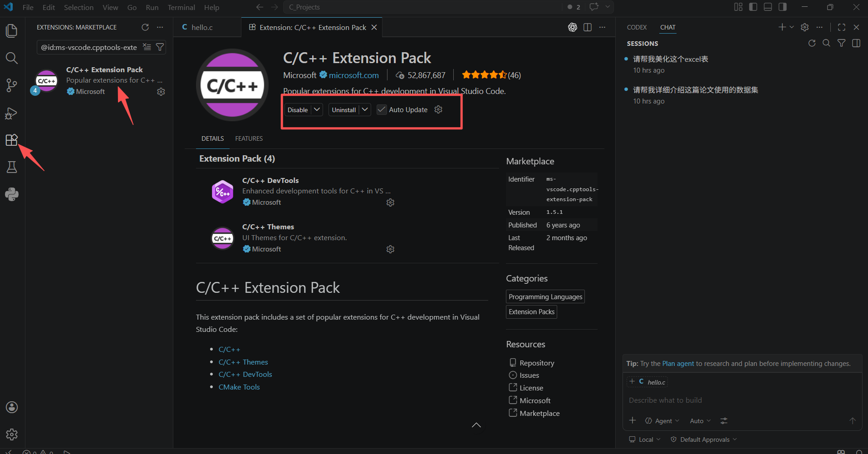Open the Explorer view in activity bar
The height and width of the screenshot is (454, 868).
point(12,31)
